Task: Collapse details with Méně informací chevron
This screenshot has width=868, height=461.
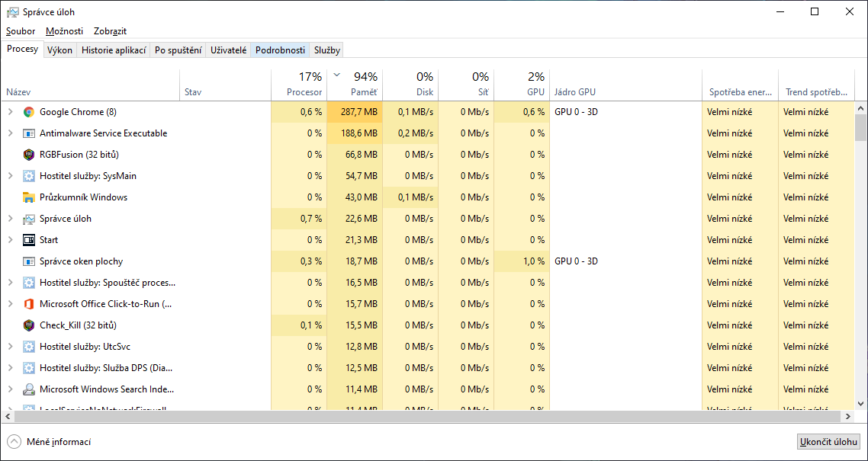Action: click(14, 442)
